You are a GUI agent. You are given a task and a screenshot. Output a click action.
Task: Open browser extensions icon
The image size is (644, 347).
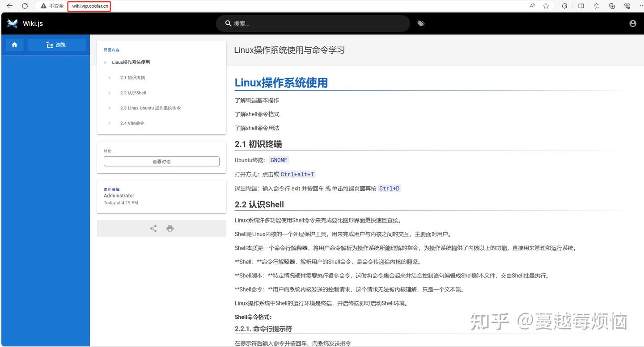(564, 6)
